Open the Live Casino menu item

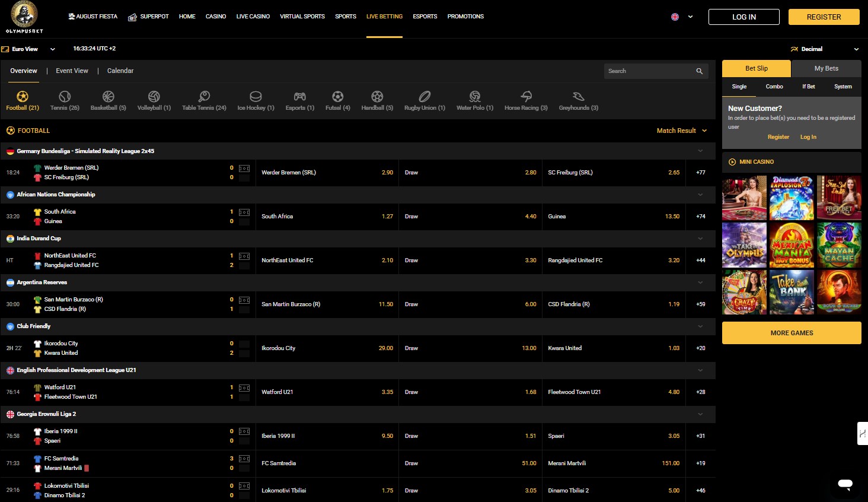click(x=253, y=17)
